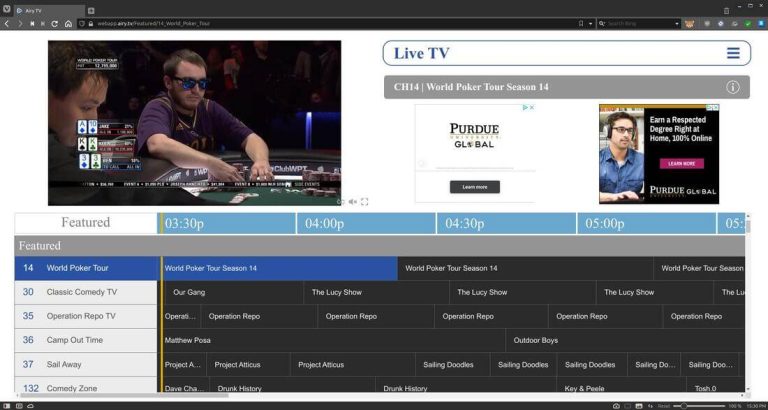Click the browser home button

(x=68, y=23)
